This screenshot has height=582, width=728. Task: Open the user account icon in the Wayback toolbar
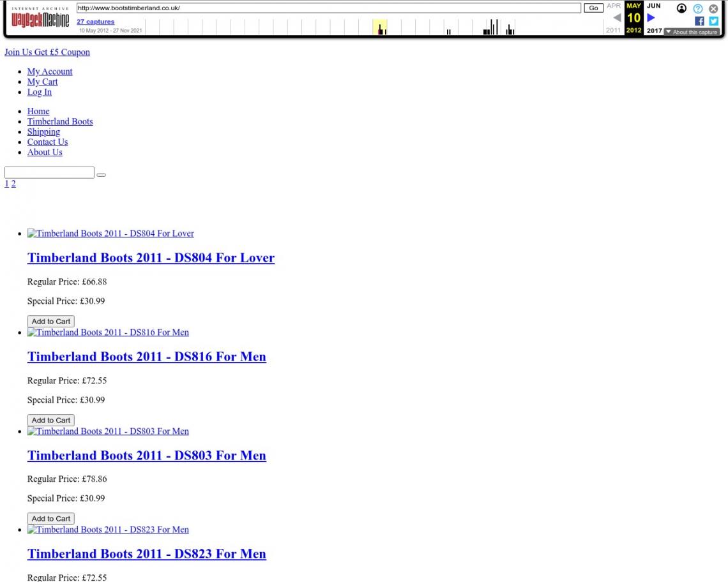(681, 8)
